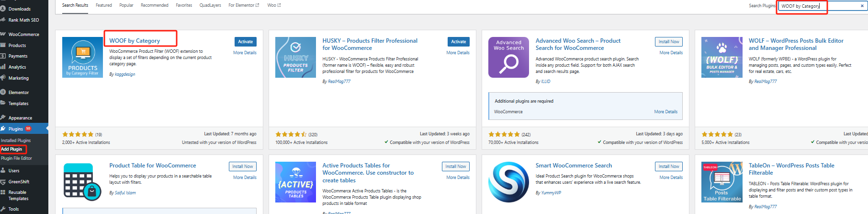Click the Smart WooCommerce Search thumbnail

[x=508, y=182]
